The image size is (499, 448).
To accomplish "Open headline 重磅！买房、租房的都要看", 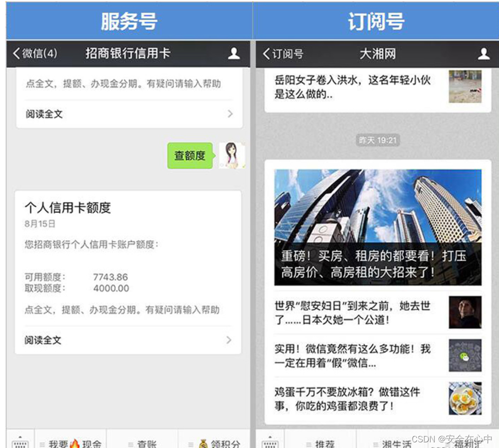I will click(x=374, y=264).
